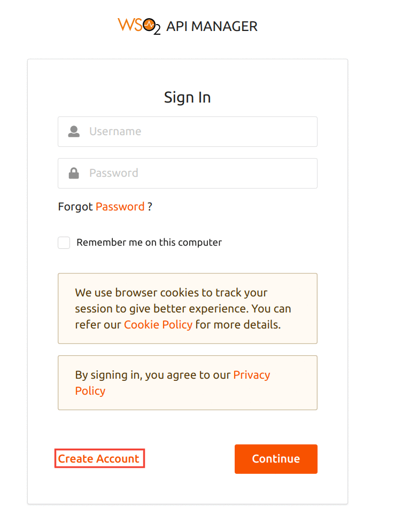Click the subscript 2 in the WSO2 logo

pyautogui.click(x=157, y=30)
